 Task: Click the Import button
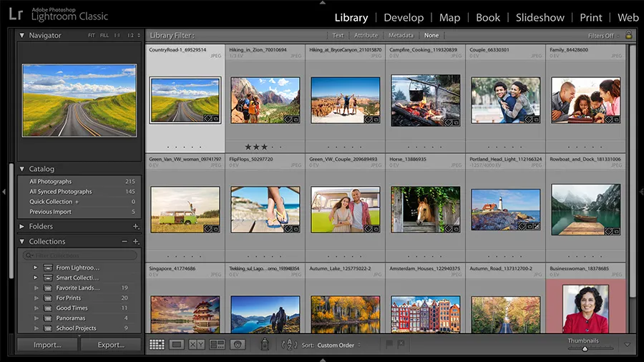[47, 345]
